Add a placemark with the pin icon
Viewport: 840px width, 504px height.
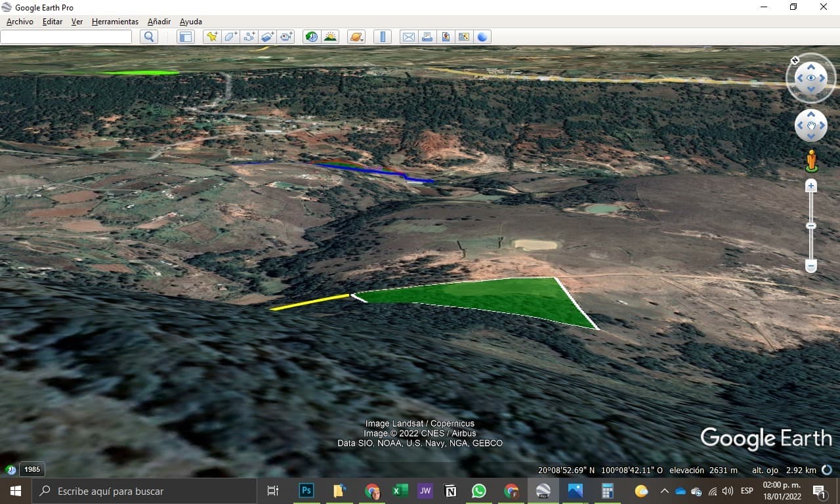(x=211, y=37)
